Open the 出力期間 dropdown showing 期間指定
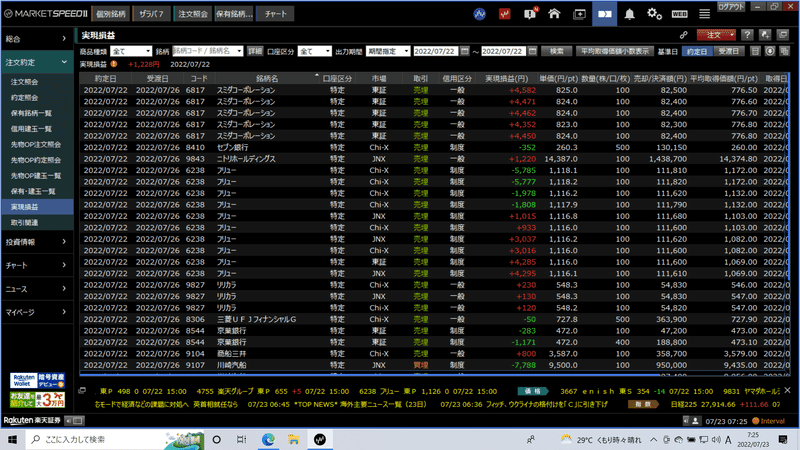This screenshot has width=800, height=450. [388, 51]
